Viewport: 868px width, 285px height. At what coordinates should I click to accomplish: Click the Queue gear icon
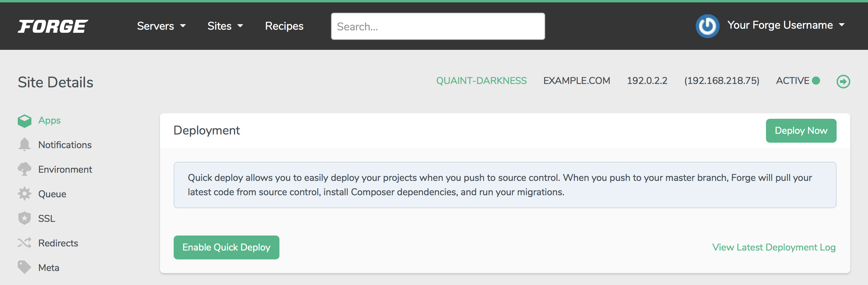pos(25,194)
